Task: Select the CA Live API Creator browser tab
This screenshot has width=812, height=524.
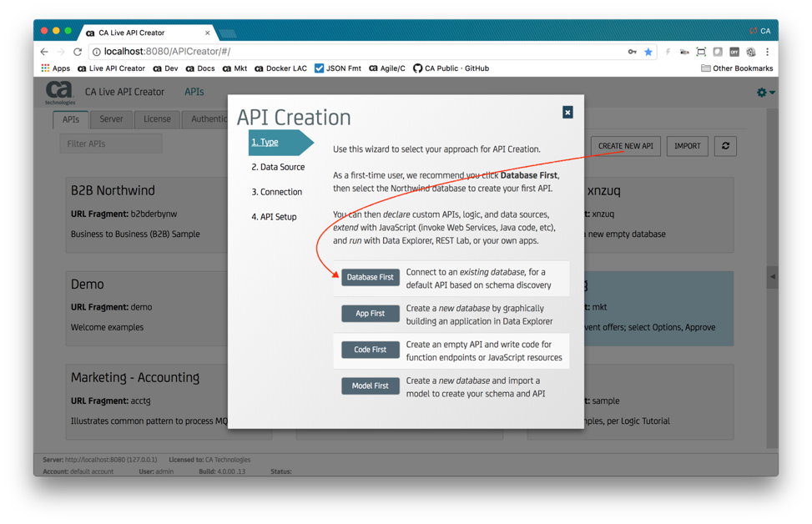Action: point(148,33)
